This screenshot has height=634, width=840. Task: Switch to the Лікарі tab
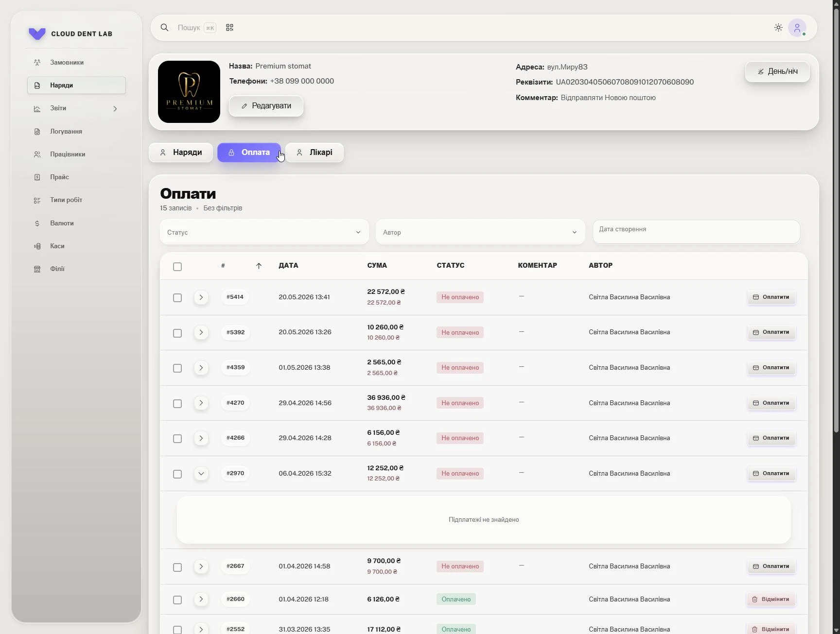(315, 153)
